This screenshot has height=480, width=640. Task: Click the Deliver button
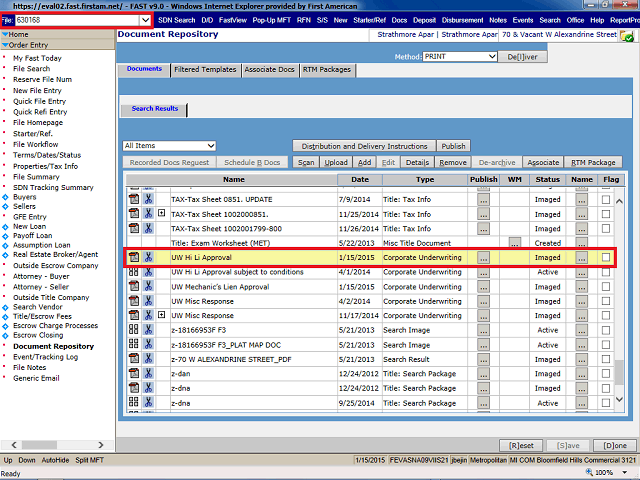pyautogui.click(x=522, y=57)
